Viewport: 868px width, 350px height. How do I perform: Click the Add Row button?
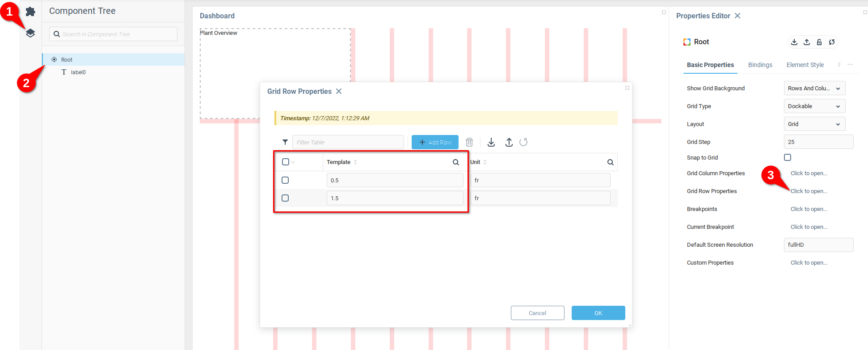[x=435, y=142]
